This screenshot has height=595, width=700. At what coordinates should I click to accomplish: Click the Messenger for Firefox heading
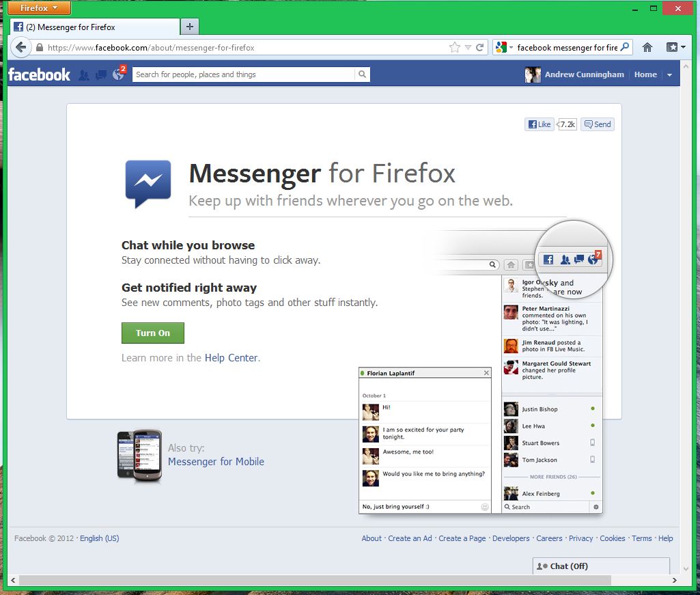[x=322, y=174]
